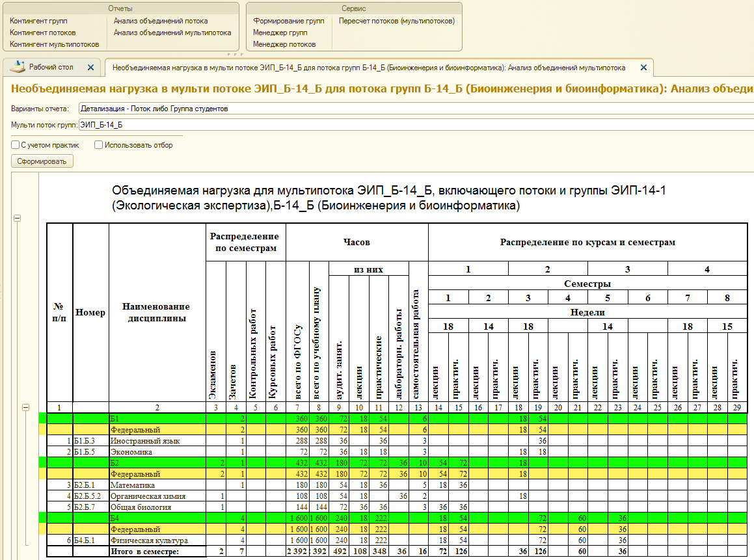Launch Формирование групп service
Image resolution: width=754 pixels, height=560 pixels.
click(288, 21)
